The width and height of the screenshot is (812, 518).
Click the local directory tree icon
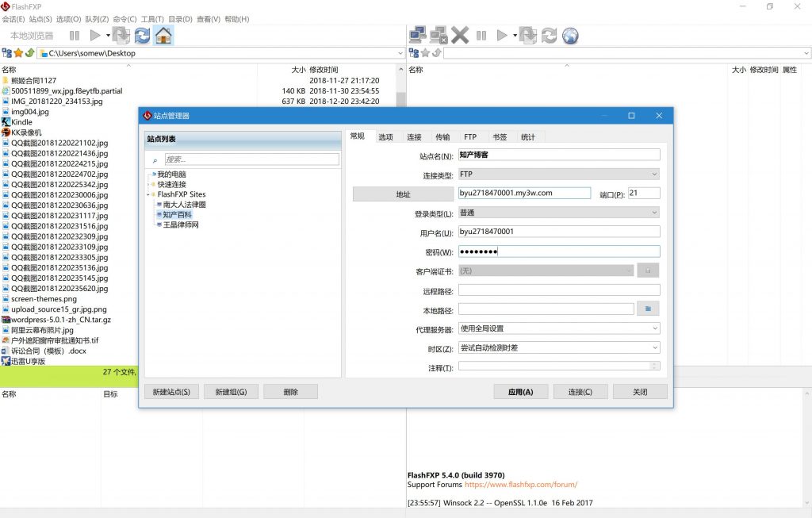[x=6, y=53]
